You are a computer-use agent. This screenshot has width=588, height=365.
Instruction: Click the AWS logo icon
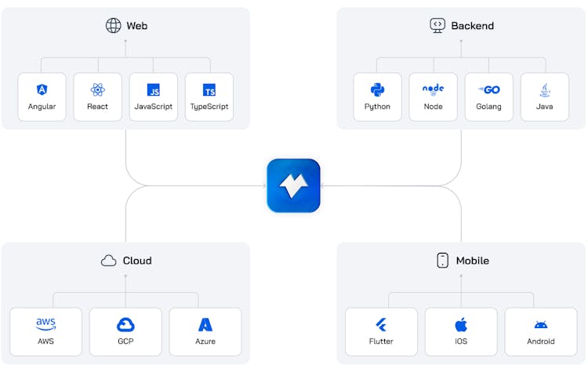(45, 324)
